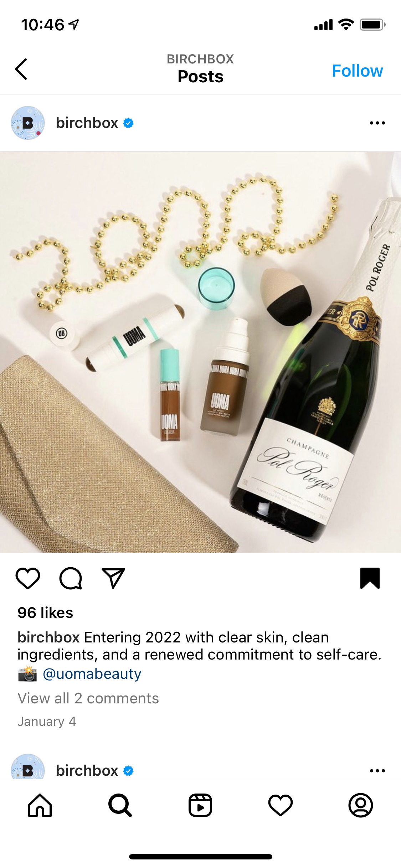
Task: Open the birchbox username in the post header
Action: click(x=87, y=123)
